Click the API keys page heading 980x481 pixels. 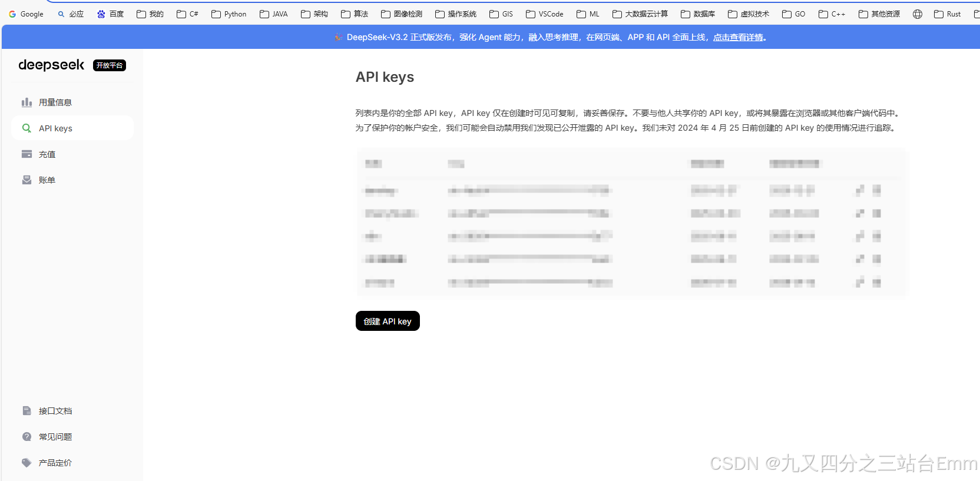(x=385, y=77)
